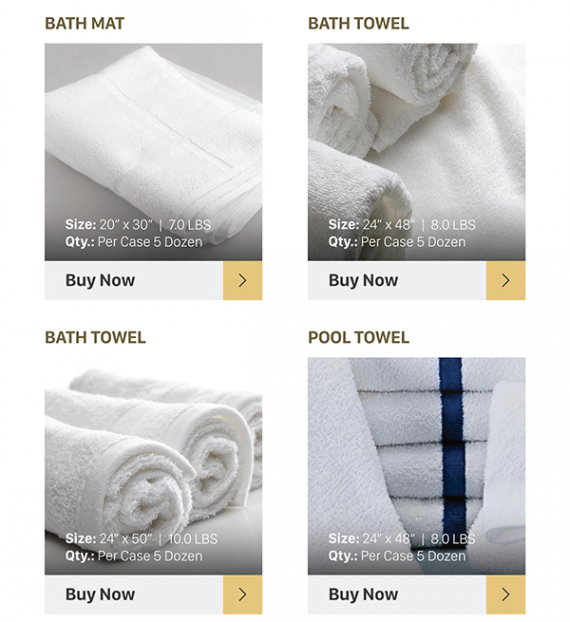Select the towel photo in the 8.0 LBS Bath Towel card
570x622 pixels.
(416, 152)
